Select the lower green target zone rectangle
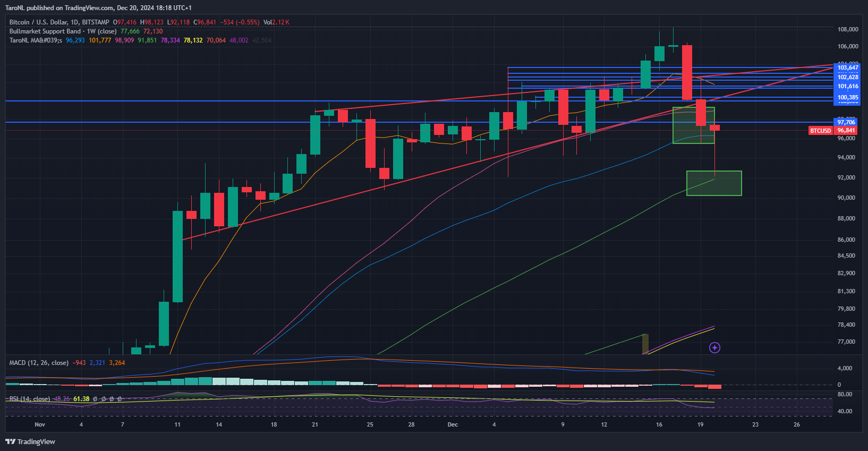Viewport: 868px width, 451px height. (714, 183)
